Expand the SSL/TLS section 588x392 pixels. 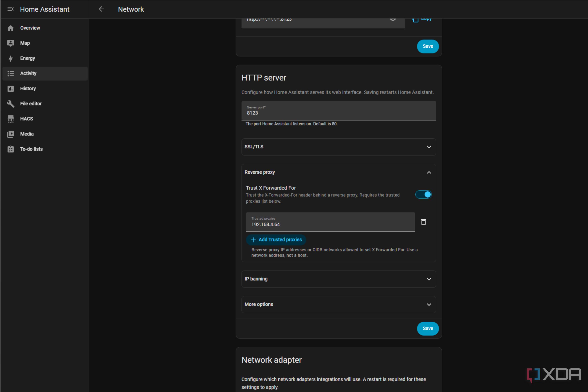(339, 147)
